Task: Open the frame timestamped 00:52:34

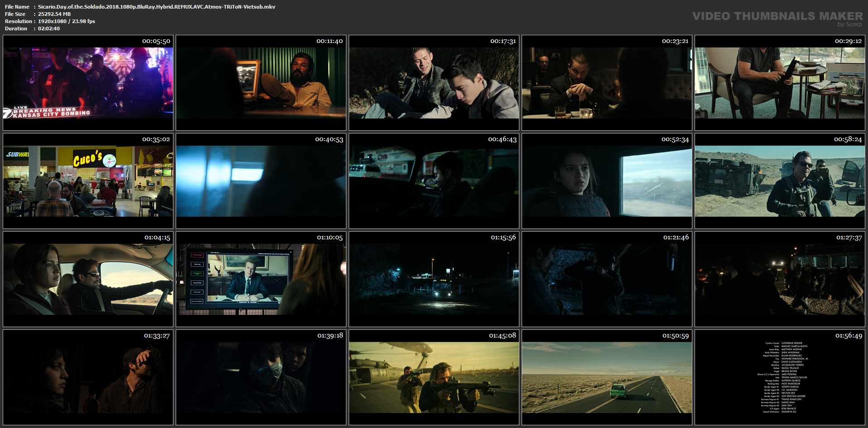Action: point(607,181)
